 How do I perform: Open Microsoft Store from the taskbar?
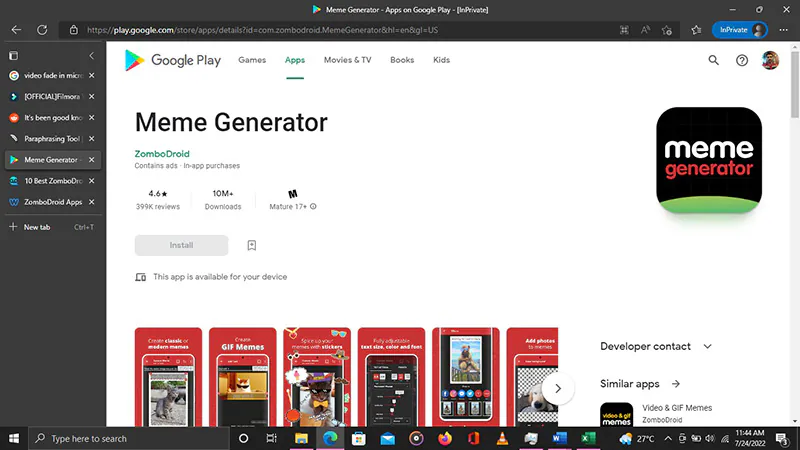359,438
